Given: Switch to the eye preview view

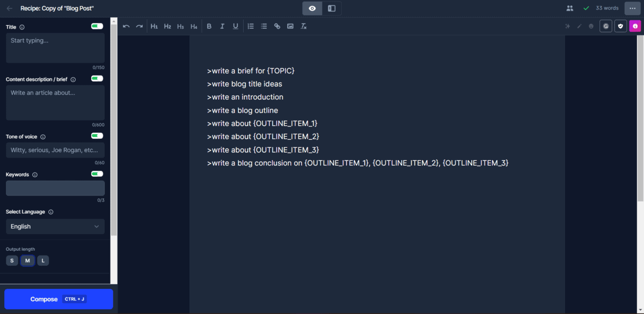Looking at the screenshot, I should pos(312,9).
